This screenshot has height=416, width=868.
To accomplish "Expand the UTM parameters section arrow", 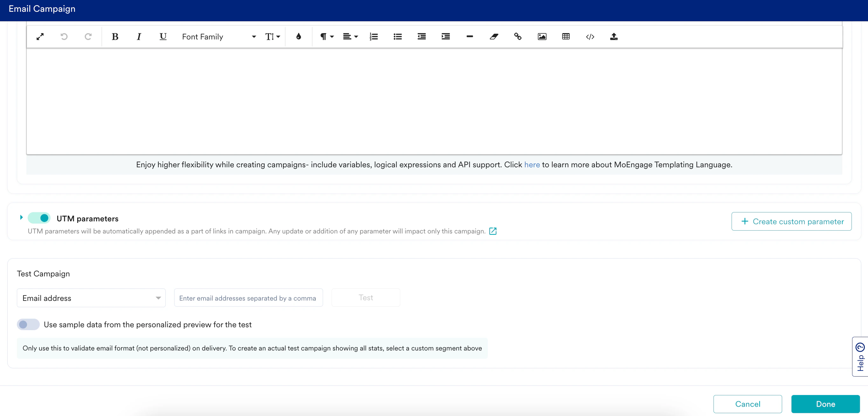I will coord(21,218).
